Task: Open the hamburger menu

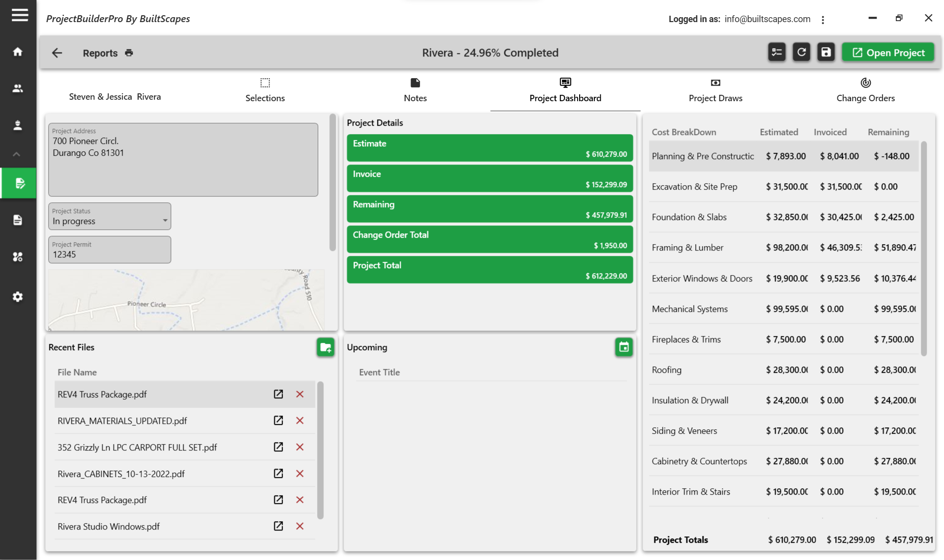Action: (20, 15)
